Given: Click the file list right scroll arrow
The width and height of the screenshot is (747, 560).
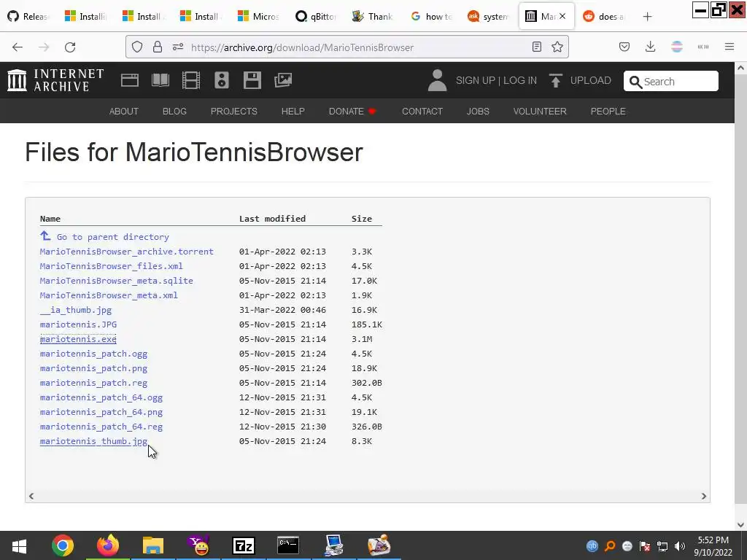Looking at the screenshot, I should tap(704, 496).
